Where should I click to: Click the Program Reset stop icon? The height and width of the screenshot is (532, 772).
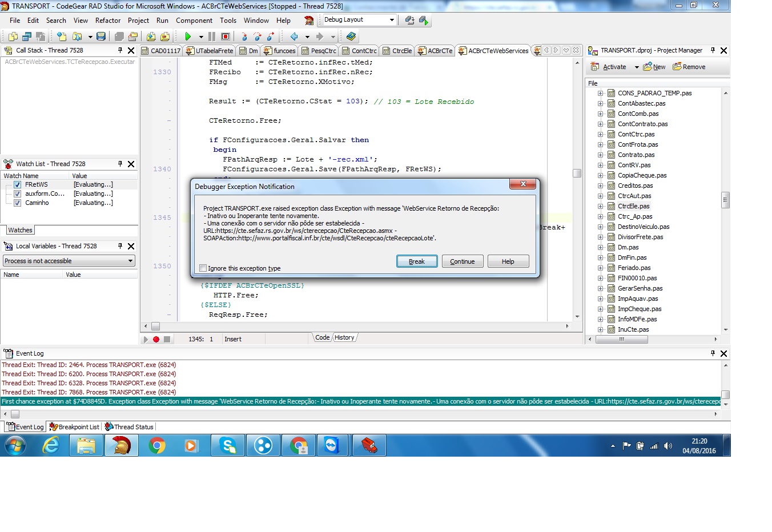[x=226, y=37]
